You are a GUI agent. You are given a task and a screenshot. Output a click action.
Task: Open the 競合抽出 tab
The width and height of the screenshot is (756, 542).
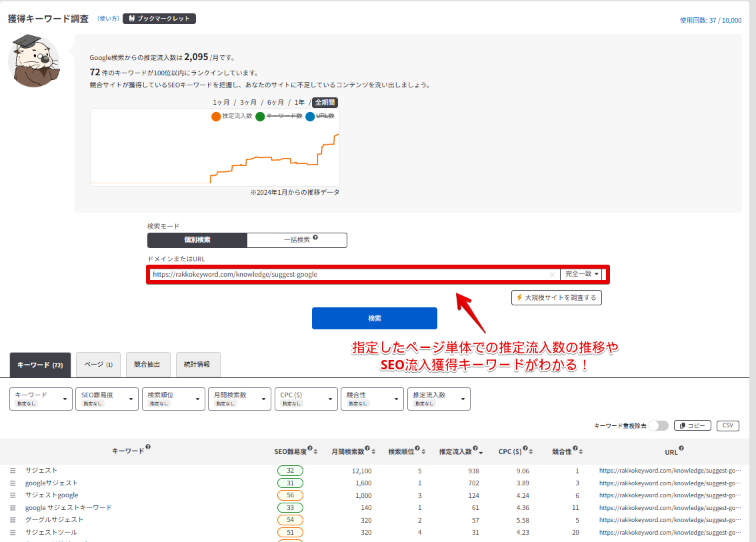tap(147, 365)
